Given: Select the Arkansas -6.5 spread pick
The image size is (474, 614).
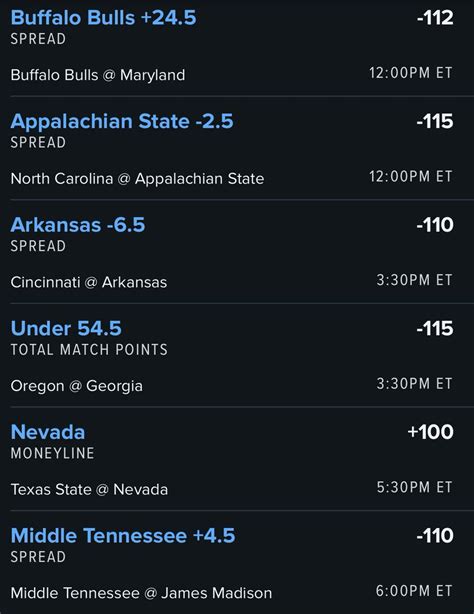Looking at the screenshot, I should coord(78,225).
